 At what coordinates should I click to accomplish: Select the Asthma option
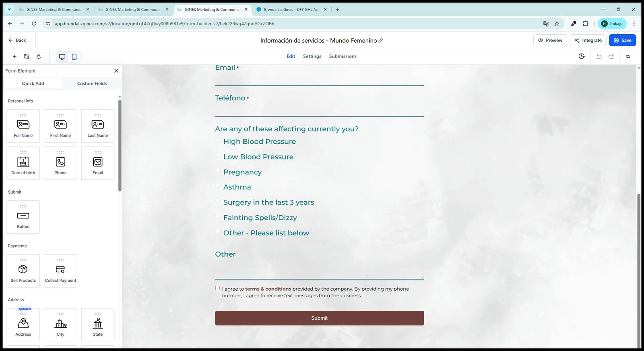click(x=218, y=185)
